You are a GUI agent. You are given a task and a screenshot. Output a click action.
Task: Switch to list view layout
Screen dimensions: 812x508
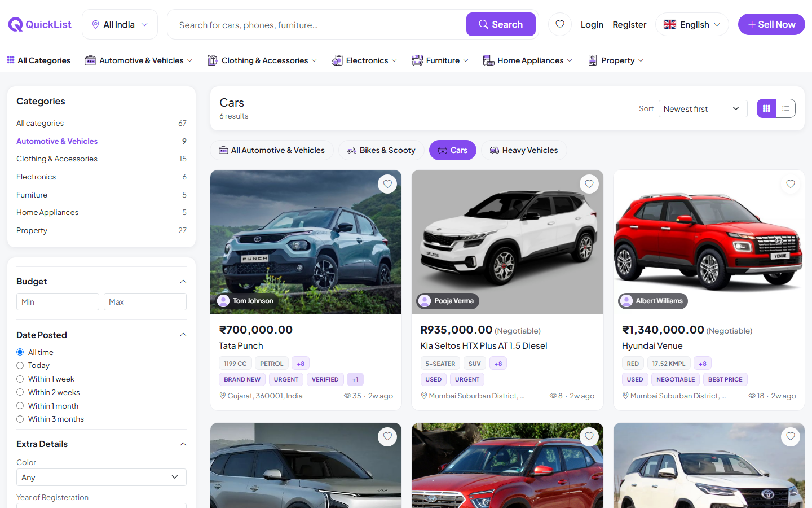point(785,108)
